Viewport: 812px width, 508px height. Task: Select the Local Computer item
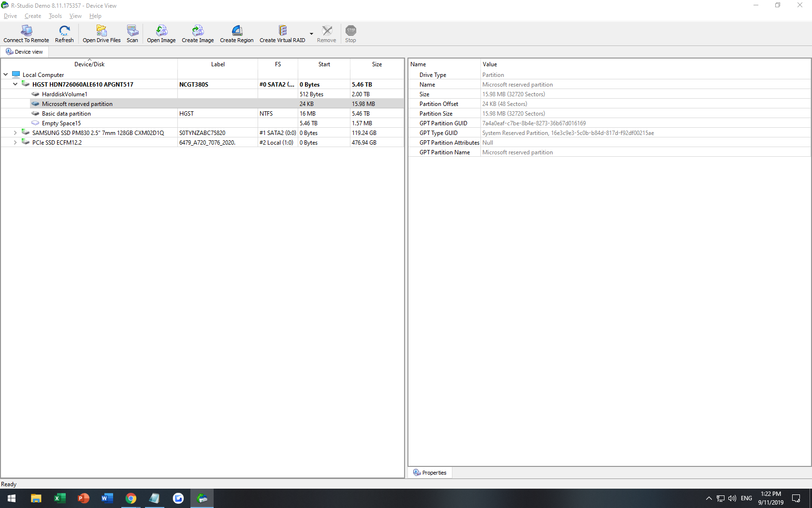(43, 75)
